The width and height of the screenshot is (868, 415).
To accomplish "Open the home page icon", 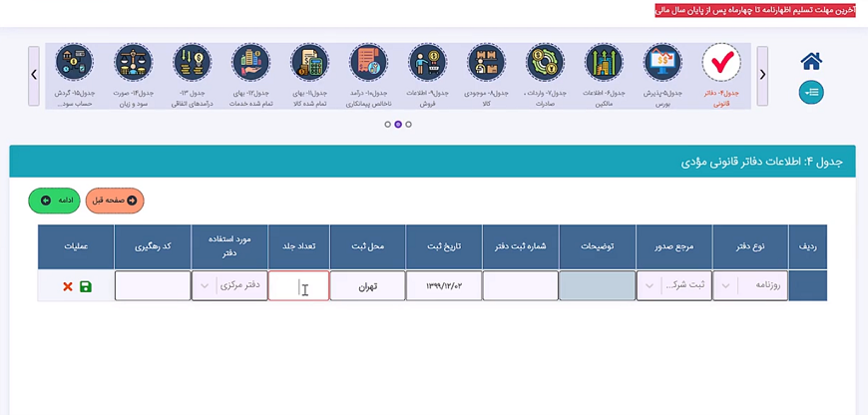I will coord(811,61).
